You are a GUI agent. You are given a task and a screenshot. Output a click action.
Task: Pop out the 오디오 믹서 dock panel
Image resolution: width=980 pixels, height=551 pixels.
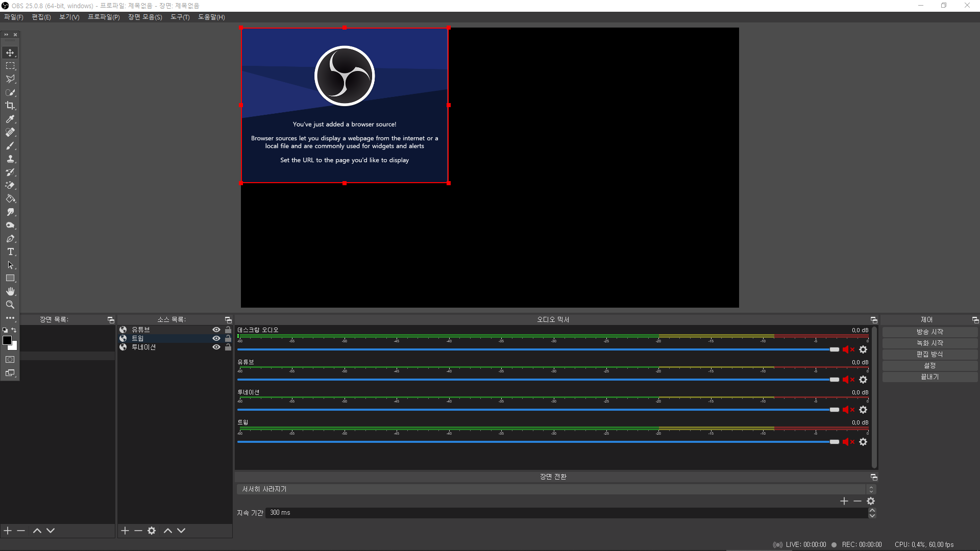[874, 320]
